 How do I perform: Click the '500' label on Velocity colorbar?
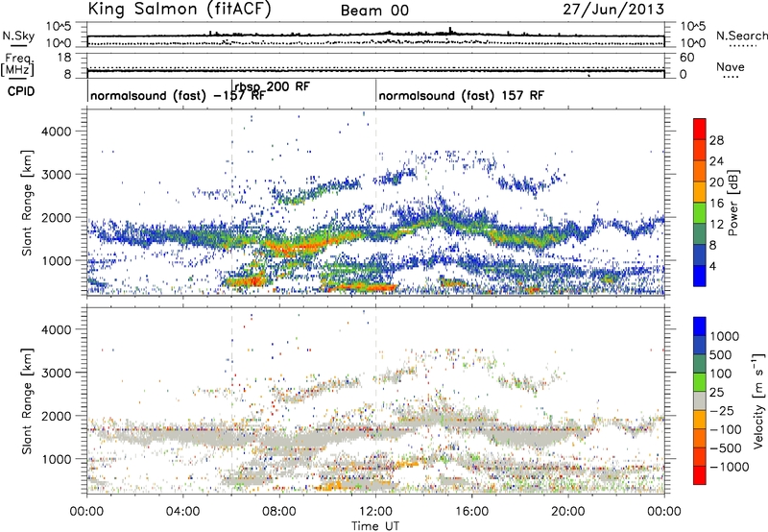point(723,354)
